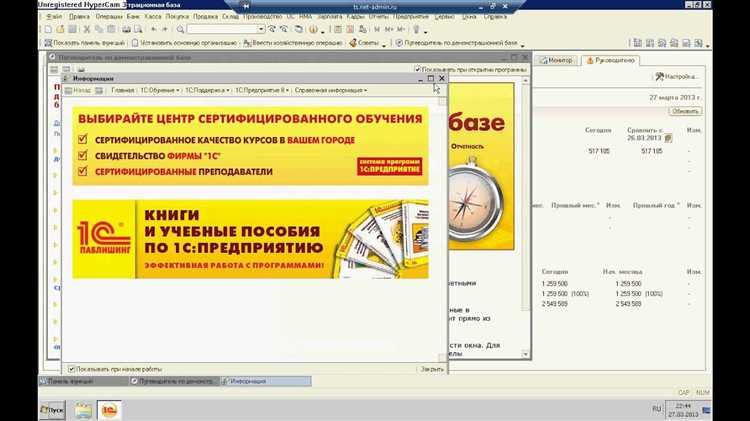Expand the Советы dropdown arrow
The image size is (750, 421).
point(384,44)
